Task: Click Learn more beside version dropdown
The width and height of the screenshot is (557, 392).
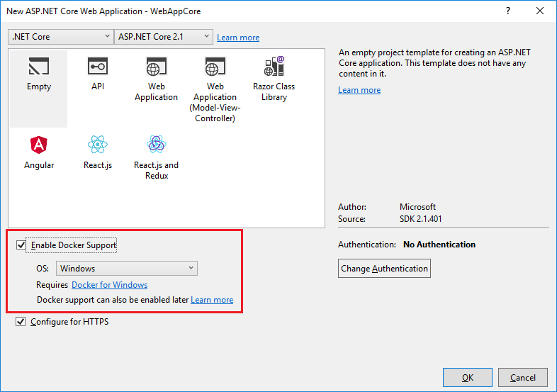Action: click(238, 38)
